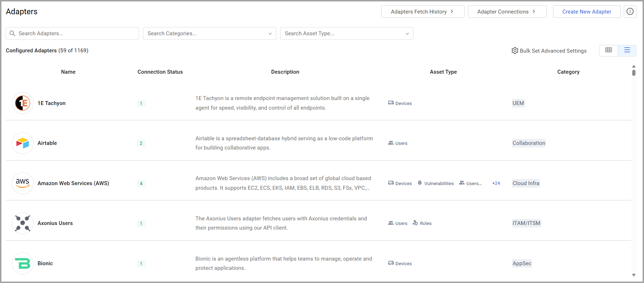Click Bionic connection count badge
This screenshot has height=283, width=644.
tap(141, 263)
